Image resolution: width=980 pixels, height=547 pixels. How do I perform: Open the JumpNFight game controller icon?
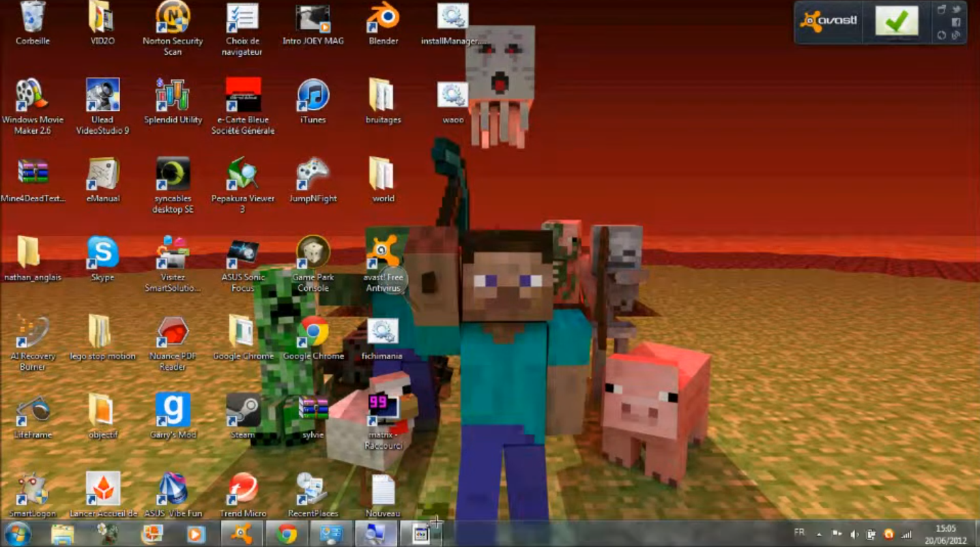[x=313, y=175]
